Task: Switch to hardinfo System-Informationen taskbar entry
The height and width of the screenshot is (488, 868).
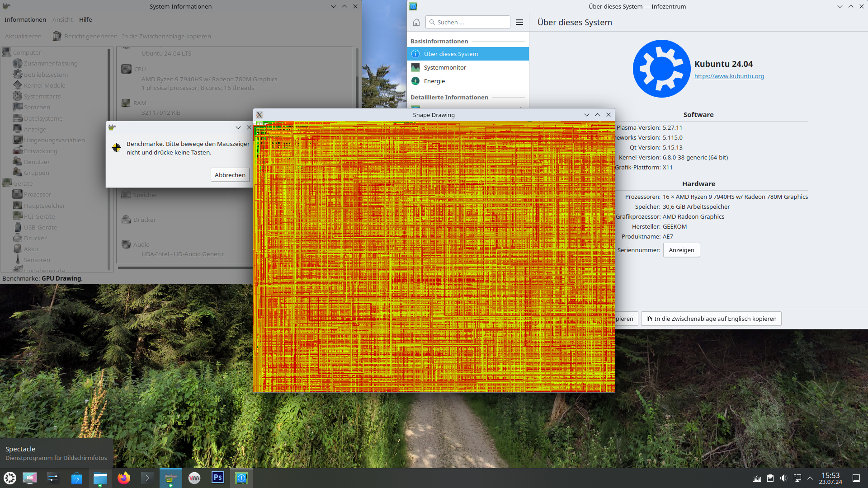Action: point(171,478)
